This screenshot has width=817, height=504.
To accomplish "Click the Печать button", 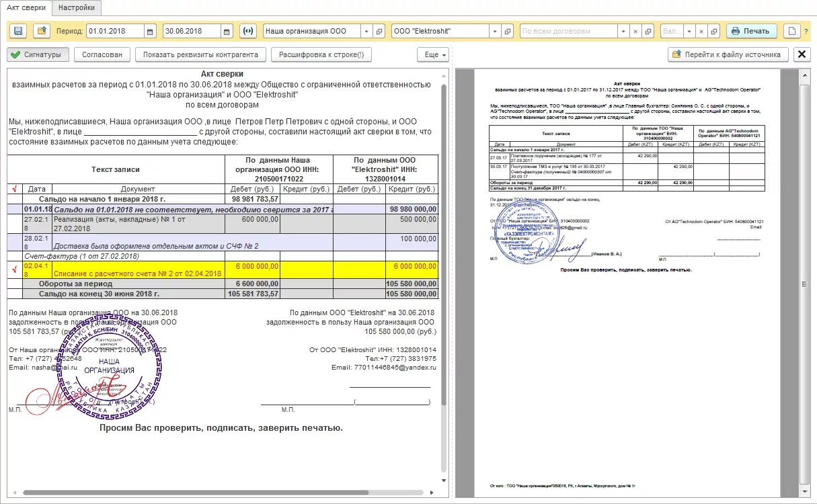I will 751,31.
